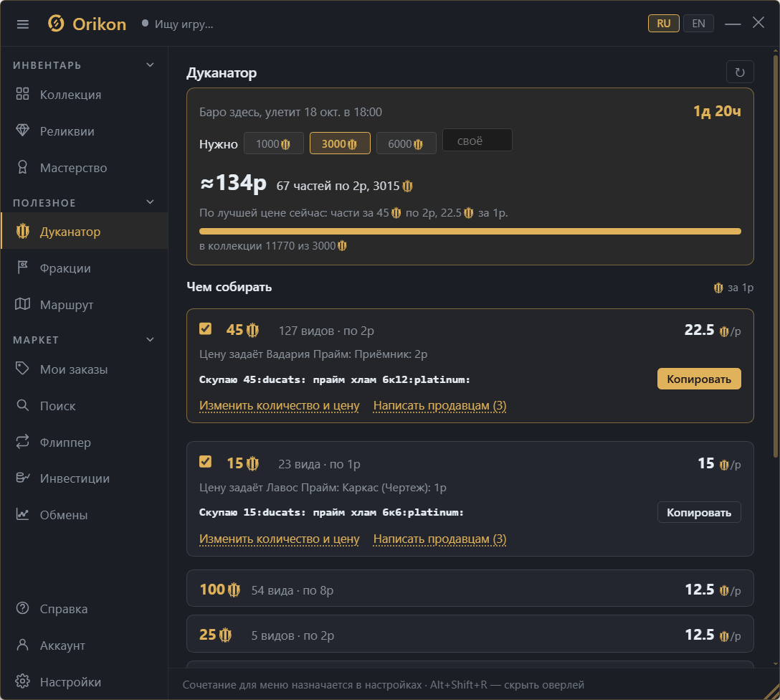Go to Мастерство page

[x=84, y=168]
